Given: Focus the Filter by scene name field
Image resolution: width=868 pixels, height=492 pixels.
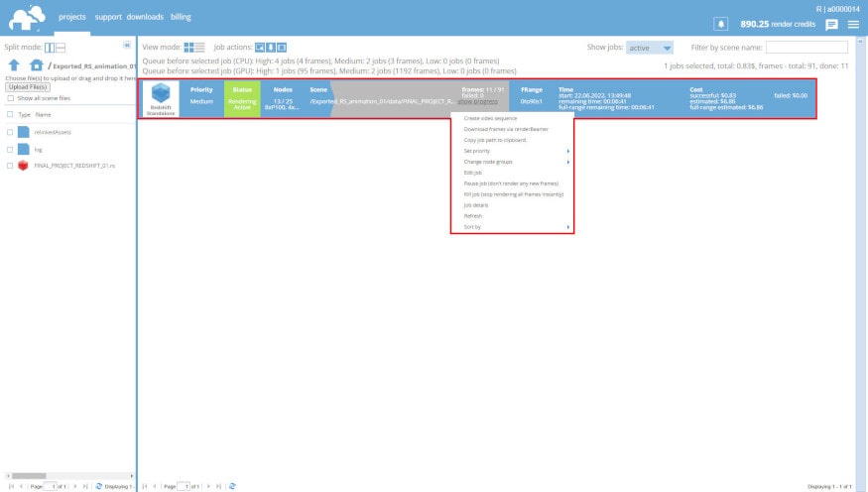Looking at the screenshot, I should 806,48.
